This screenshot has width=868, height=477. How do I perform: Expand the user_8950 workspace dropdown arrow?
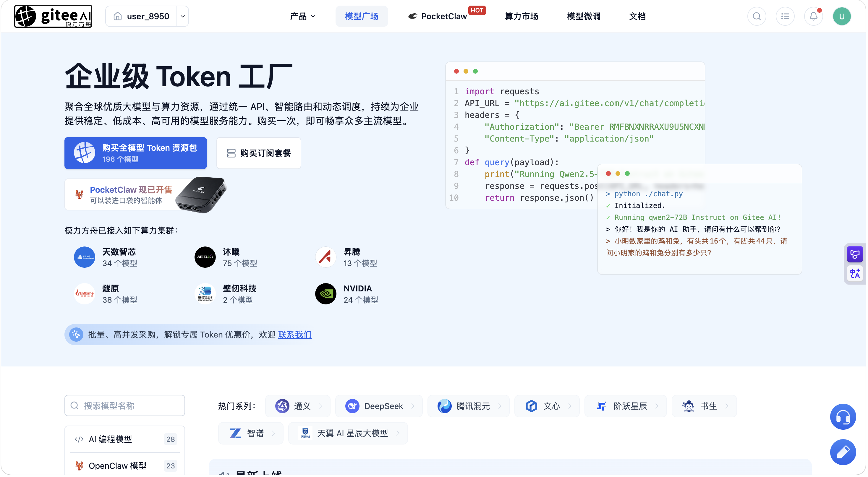[183, 16]
